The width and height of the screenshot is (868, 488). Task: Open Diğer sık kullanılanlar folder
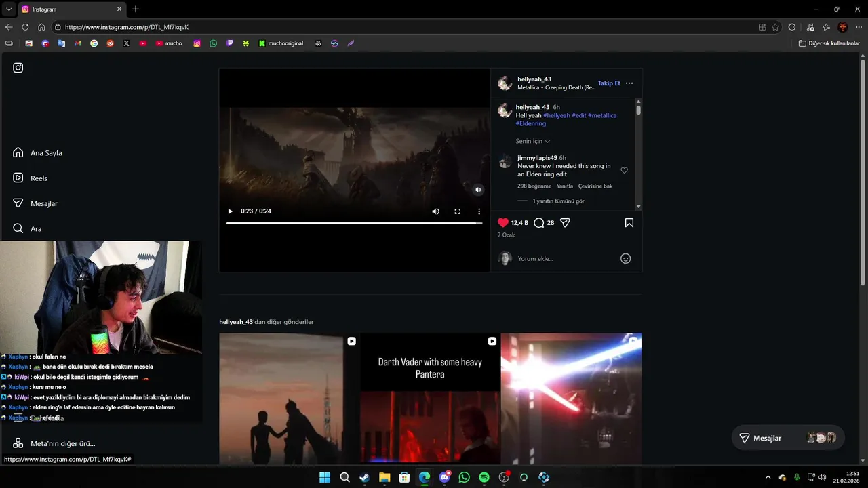[x=829, y=43]
